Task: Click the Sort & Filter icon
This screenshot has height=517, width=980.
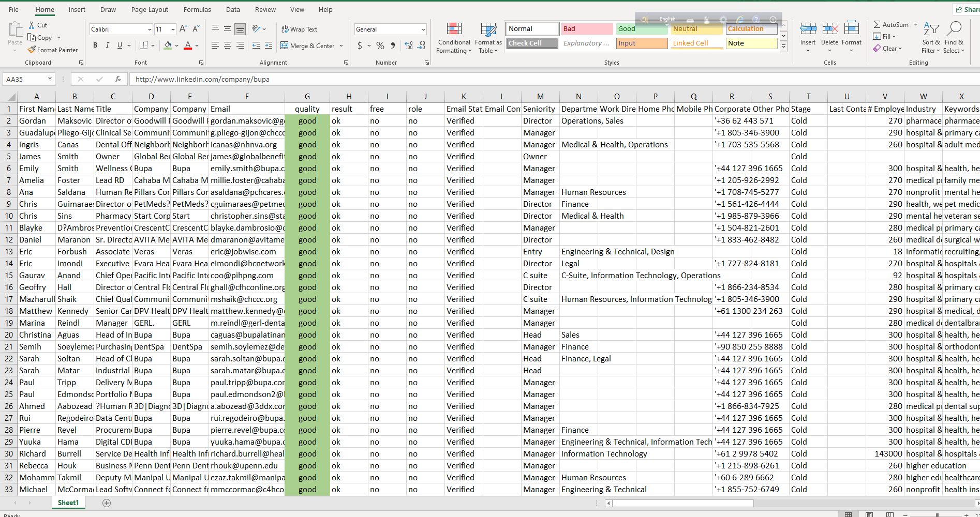Action: (931, 37)
